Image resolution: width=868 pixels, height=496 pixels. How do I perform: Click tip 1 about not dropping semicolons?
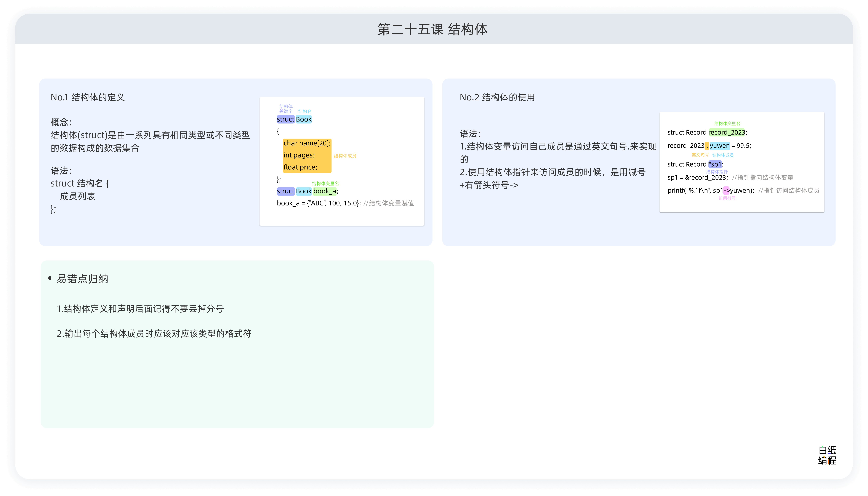140,309
